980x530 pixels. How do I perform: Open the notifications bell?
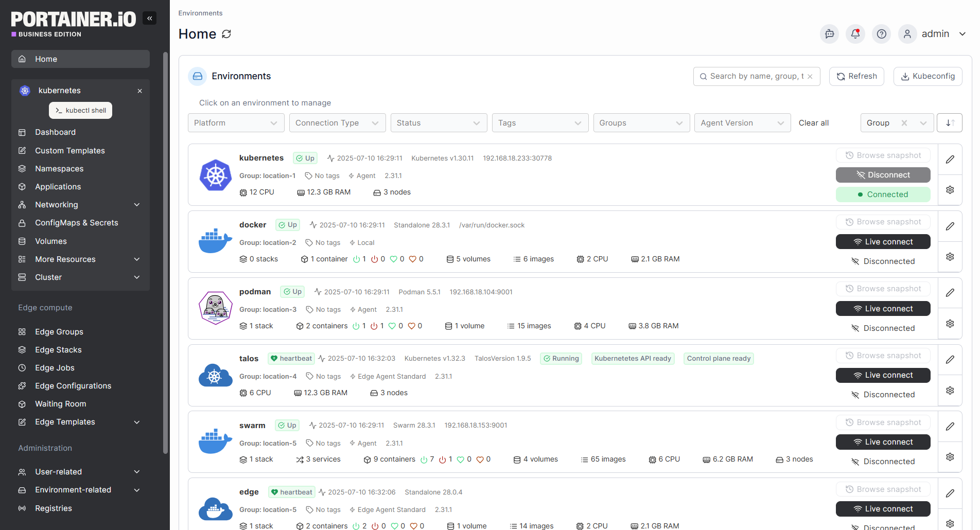[x=855, y=34]
